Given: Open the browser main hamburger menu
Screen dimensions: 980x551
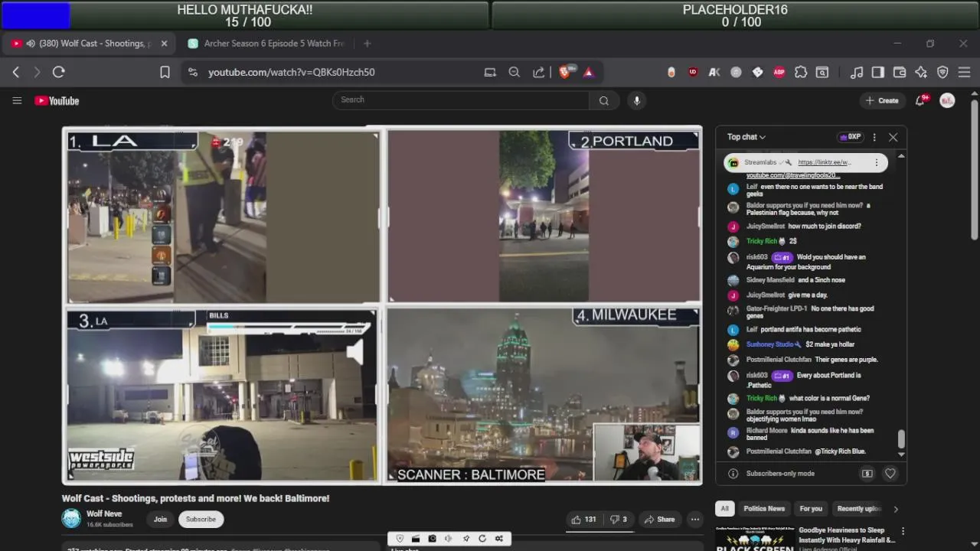Looking at the screenshot, I should tap(964, 72).
